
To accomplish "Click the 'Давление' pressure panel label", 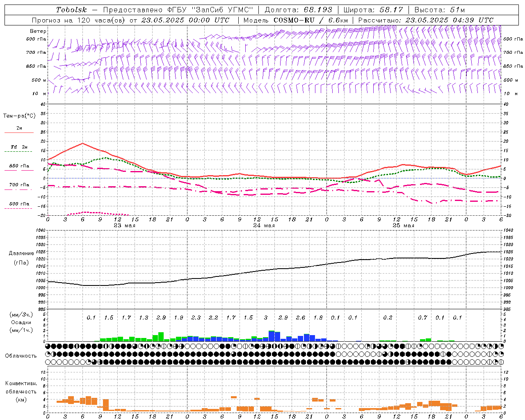I will click(x=21, y=253).
